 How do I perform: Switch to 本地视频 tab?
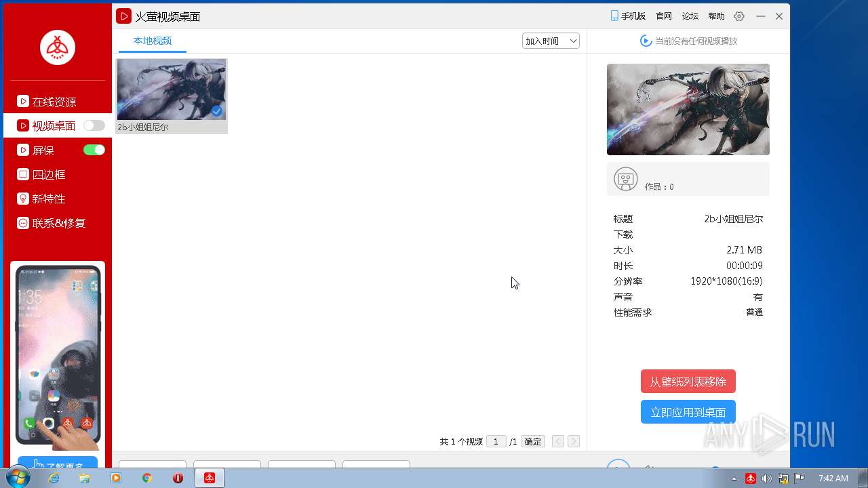(153, 41)
